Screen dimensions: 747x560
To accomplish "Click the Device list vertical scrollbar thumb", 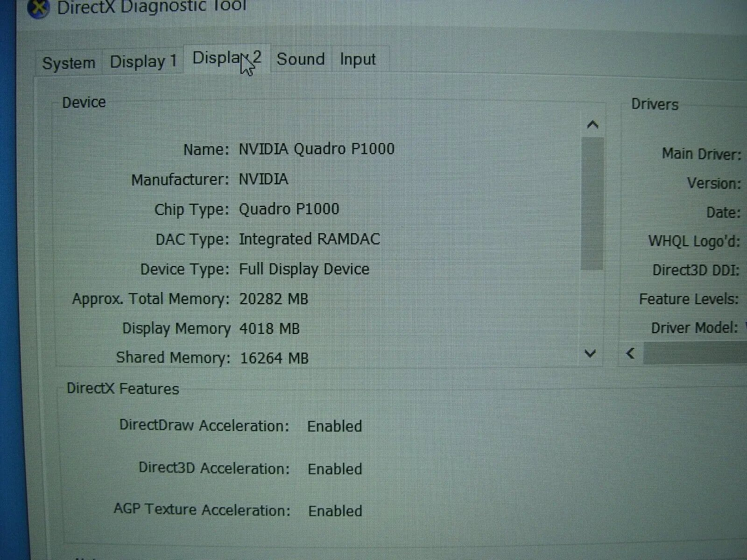I will 592,203.
